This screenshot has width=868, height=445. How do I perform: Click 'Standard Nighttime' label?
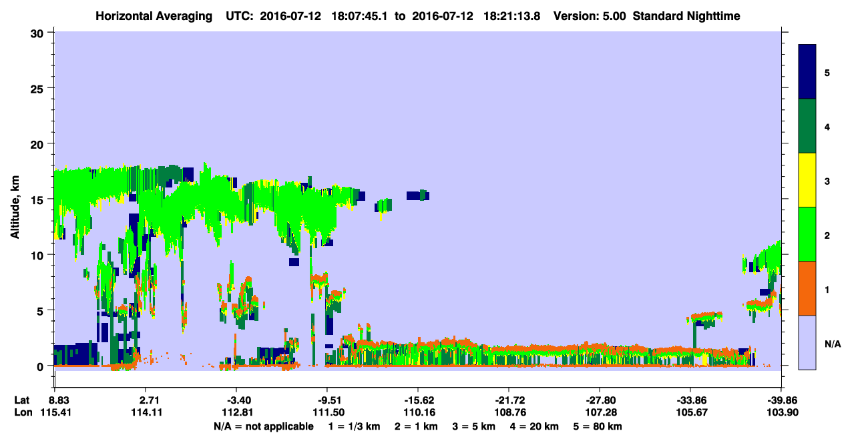[686, 16]
